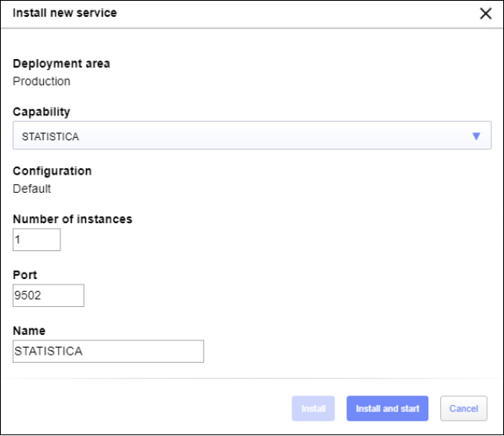Click the value 9502 in Port
504x436 pixels.
[28, 296]
